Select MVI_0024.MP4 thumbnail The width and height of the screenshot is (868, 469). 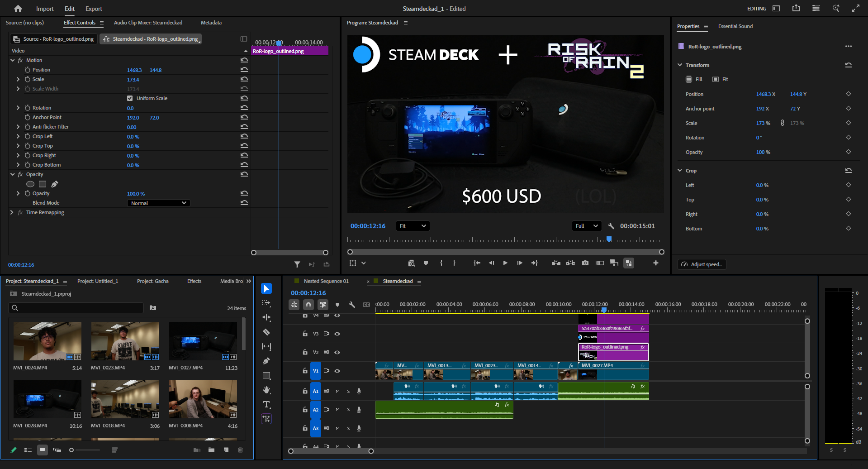coord(47,341)
